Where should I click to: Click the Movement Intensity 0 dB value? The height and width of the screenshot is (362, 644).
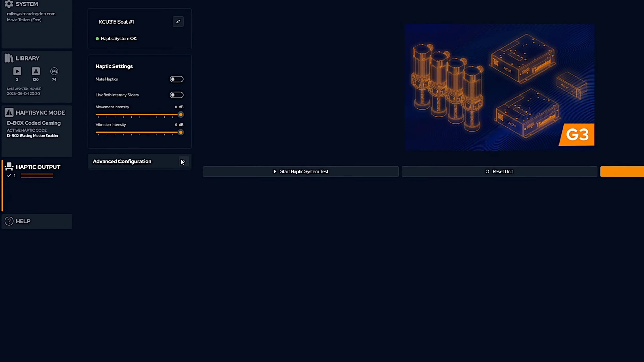pyautogui.click(x=179, y=107)
